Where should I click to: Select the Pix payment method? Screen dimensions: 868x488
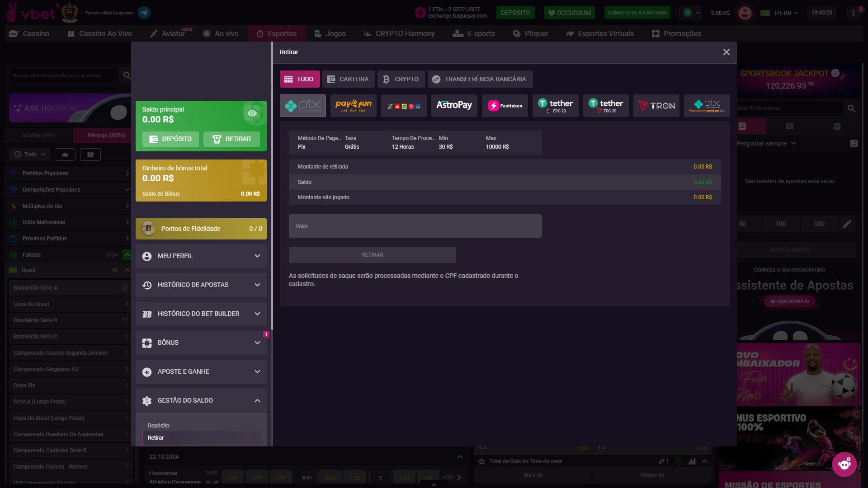click(x=302, y=106)
